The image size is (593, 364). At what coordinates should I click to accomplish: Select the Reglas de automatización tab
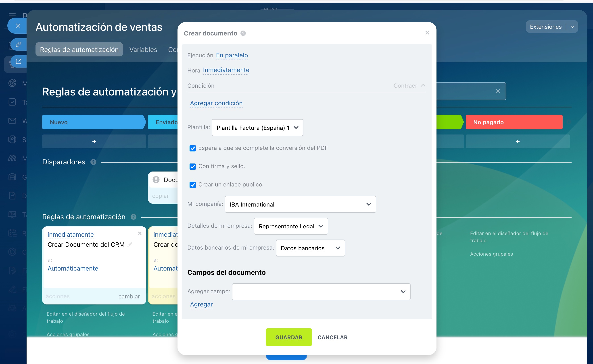pyautogui.click(x=79, y=50)
